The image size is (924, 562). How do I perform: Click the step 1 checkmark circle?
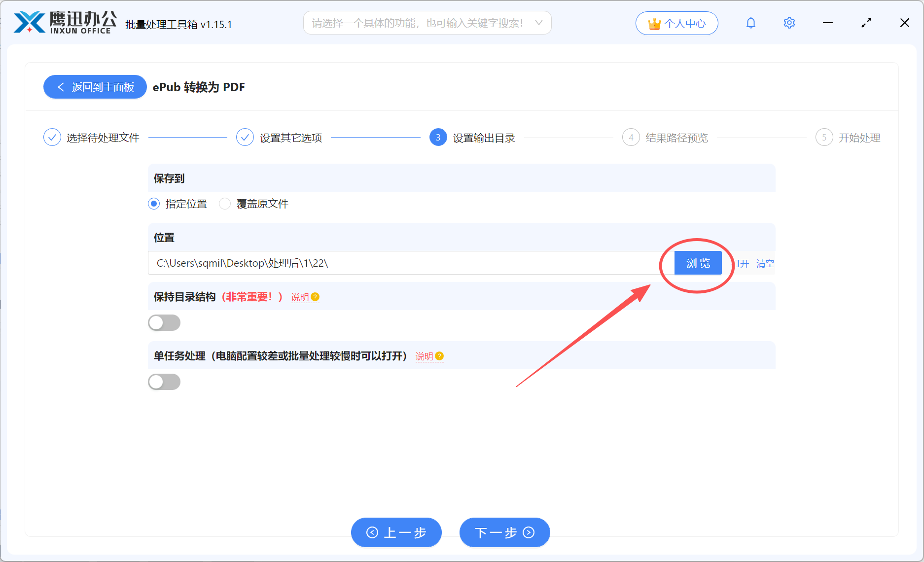point(52,138)
